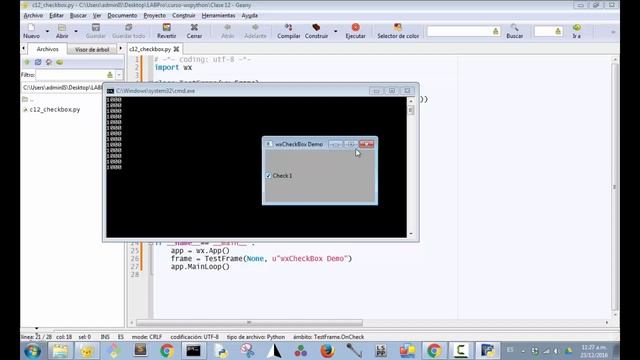The width and height of the screenshot is (640, 360).
Task: Click the editor horizontal scrollbar thumb
Action: pyautogui.click(x=249, y=322)
